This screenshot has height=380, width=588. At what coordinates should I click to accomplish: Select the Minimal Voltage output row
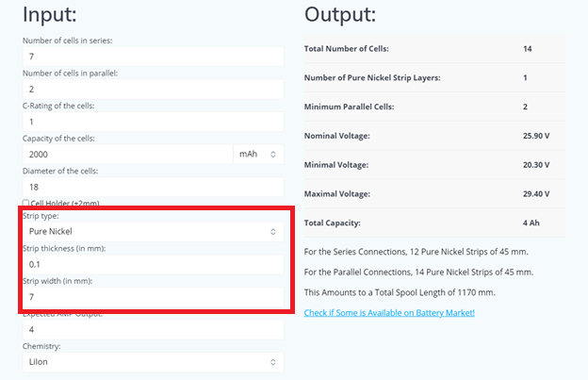pyautogui.click(x=433, y=165)
